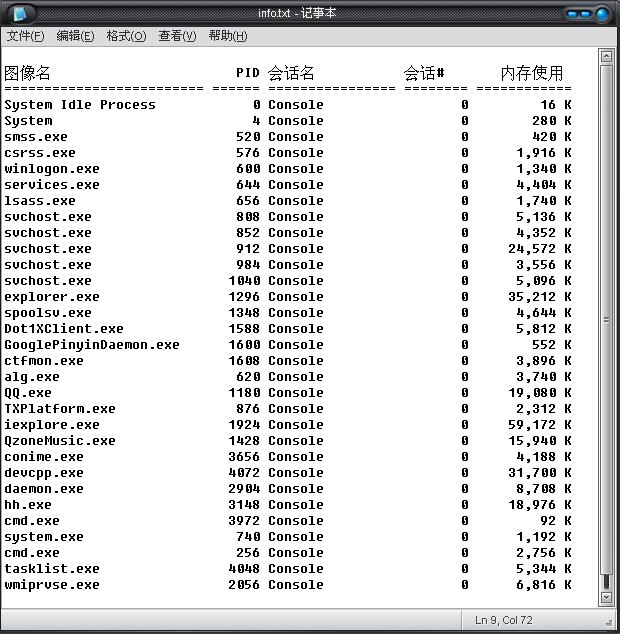620x634 pixels.
Task: Click the 'System Idle Process' text
Action: click(x=80, y=105)
